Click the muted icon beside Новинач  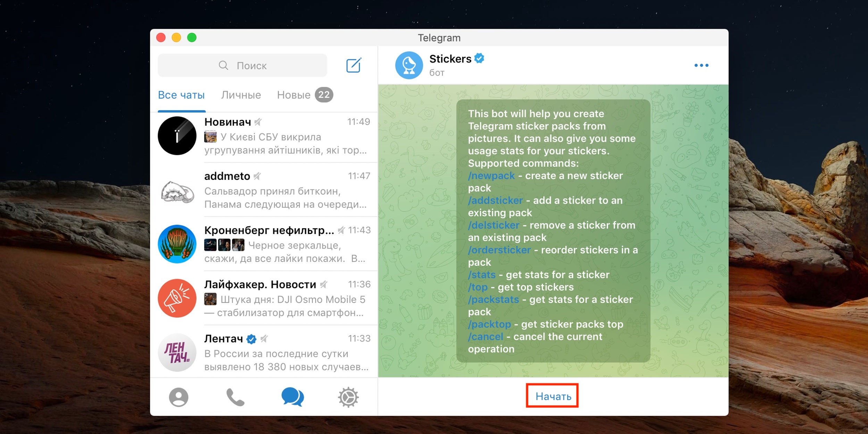point(258,122)
